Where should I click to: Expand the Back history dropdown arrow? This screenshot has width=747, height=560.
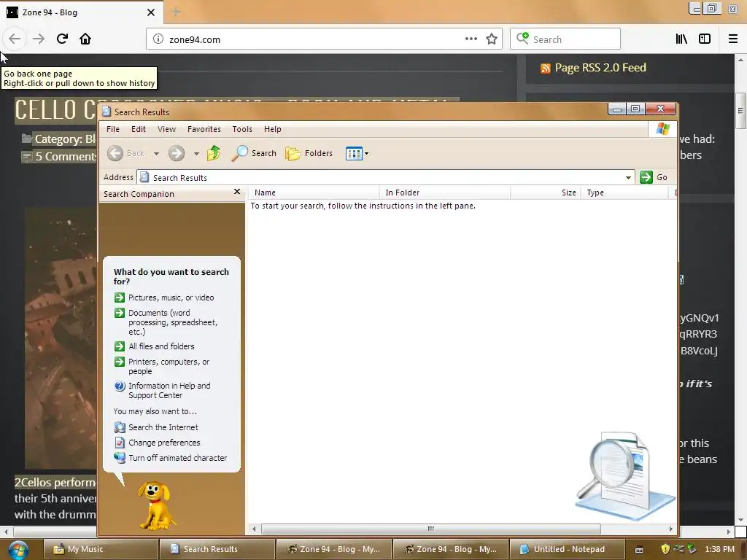(156, 154)
